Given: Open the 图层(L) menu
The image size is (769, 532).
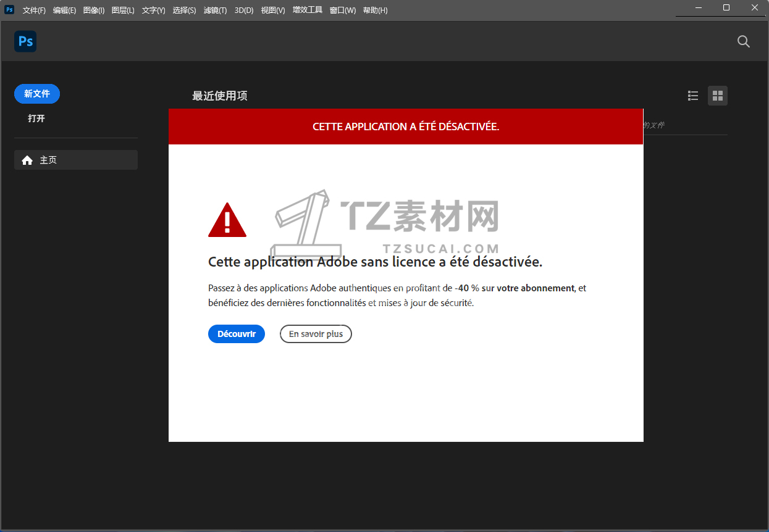Looking at the screenshot, I should pyautogui.click(x=123, y=10).
